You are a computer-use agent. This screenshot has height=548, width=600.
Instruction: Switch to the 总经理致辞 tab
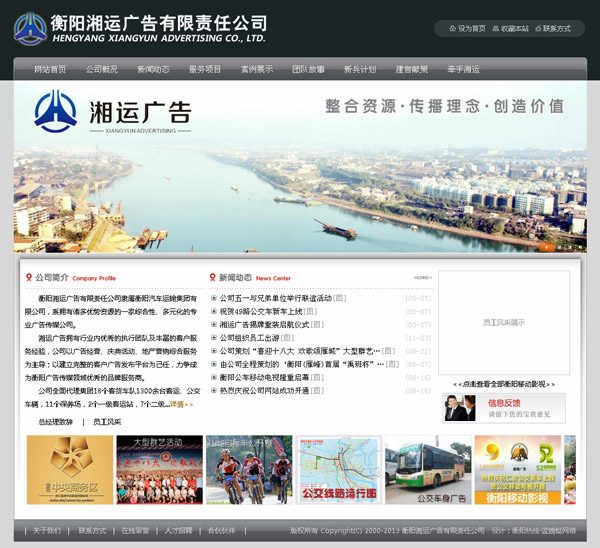point(56,422)
